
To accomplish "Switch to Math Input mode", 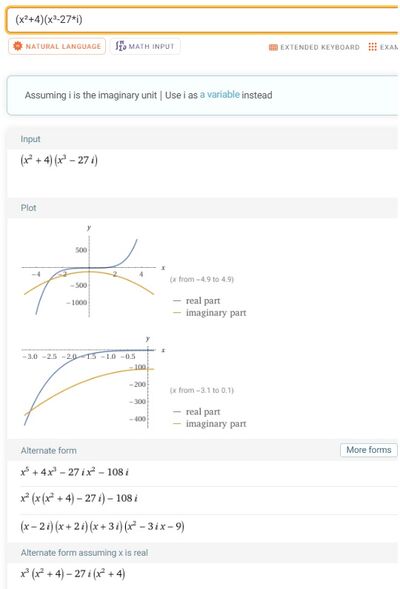I will 145,46.
